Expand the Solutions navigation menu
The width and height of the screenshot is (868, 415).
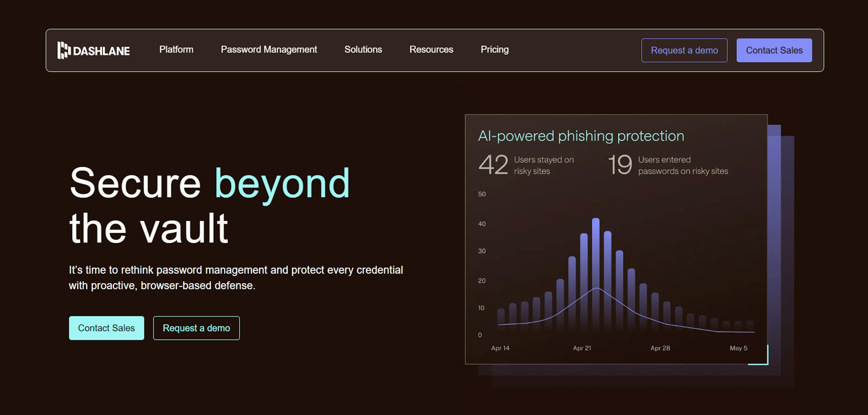[x=363, y=50]
